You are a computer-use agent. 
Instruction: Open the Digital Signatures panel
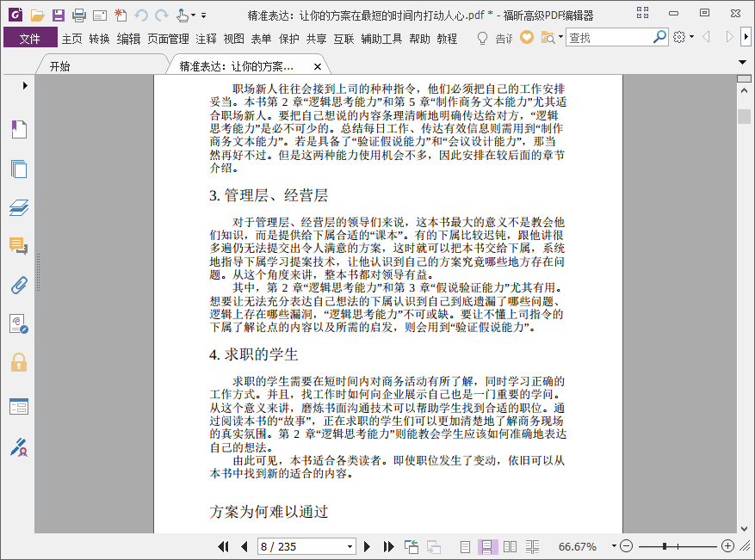19,323
